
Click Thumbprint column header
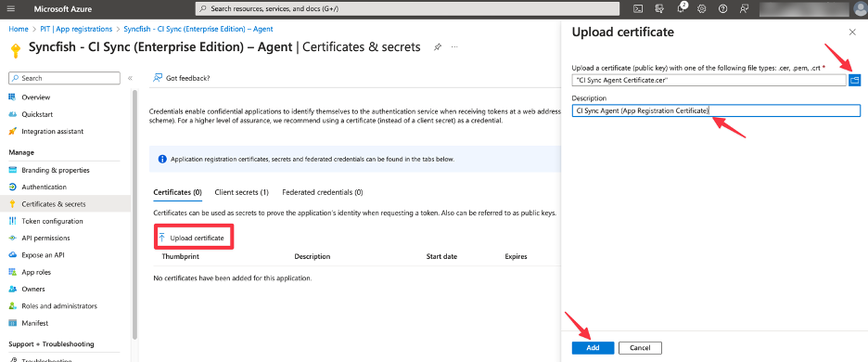pyautogui.click(x=181, y=257)
